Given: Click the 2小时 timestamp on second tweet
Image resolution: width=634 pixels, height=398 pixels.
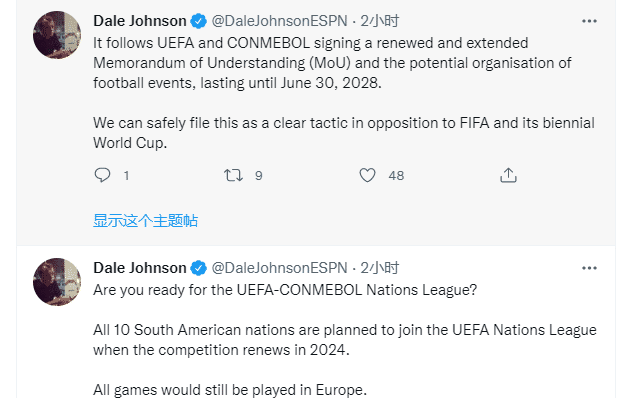Looking at the screenshot, I should click(x=380, y=268).
